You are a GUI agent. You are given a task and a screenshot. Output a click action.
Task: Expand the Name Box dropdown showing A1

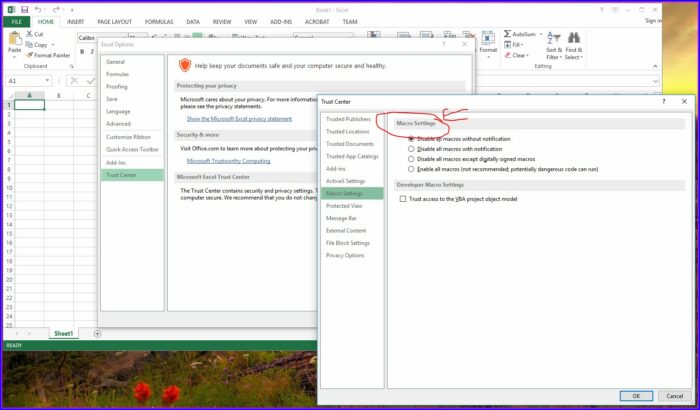pos(47,81)
